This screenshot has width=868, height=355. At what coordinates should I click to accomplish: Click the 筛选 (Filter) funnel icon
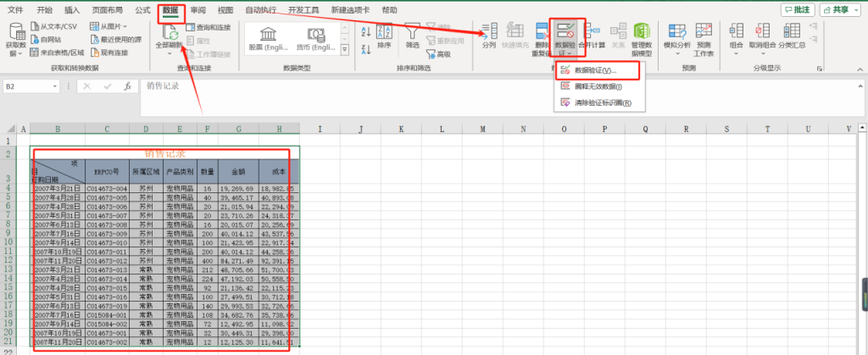(413, 31)
